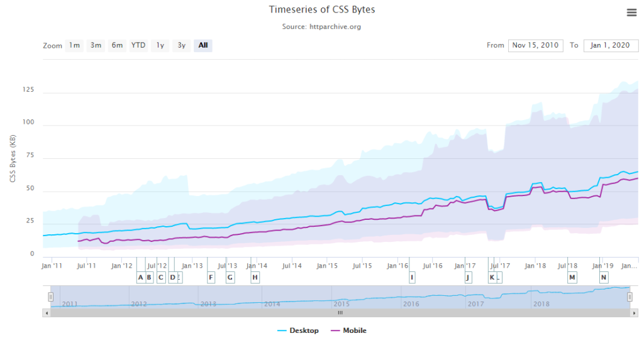
Task: Select the All zoom range
Action: pyautogui.click(x=203, y=45)
